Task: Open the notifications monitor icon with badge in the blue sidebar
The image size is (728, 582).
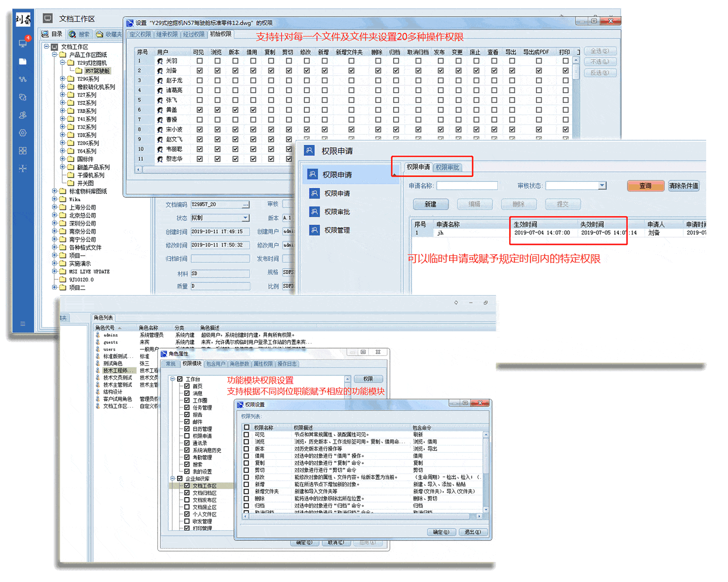Action: pos(23,43)
